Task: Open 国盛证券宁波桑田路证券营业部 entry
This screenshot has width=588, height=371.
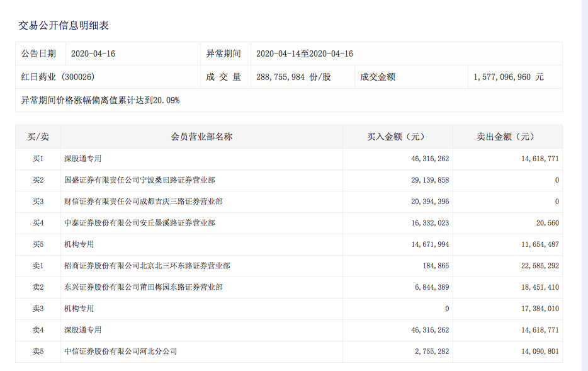Action: 139,180
